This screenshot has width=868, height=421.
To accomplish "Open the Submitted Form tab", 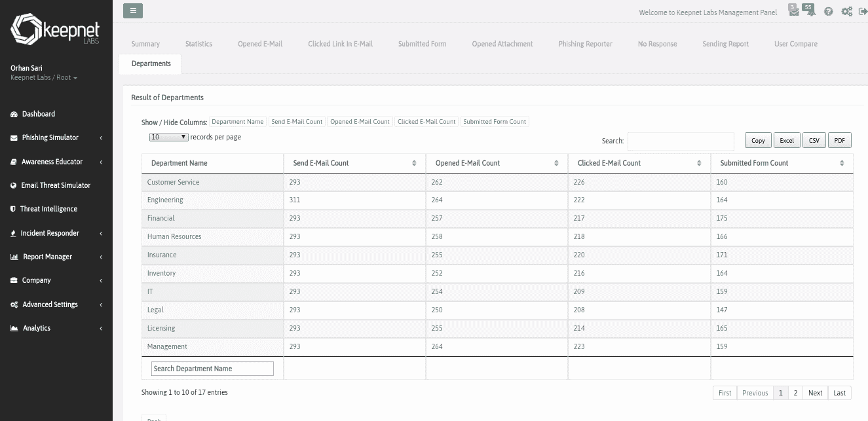I will [x=422, y=44].
